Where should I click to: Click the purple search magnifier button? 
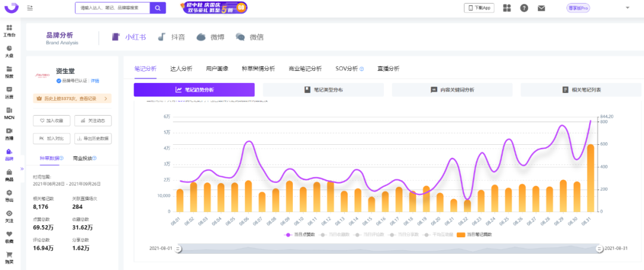[157, 8]
